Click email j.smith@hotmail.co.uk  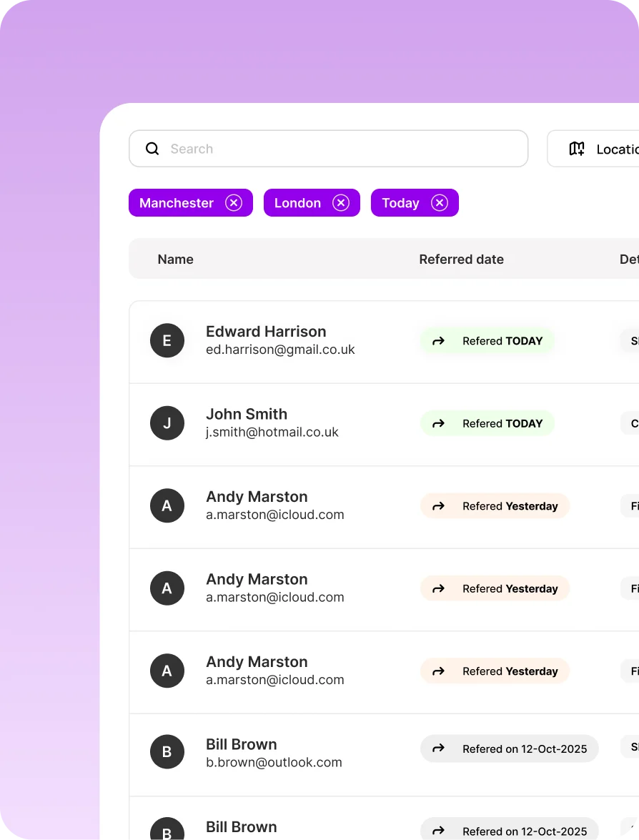(272, 433)
